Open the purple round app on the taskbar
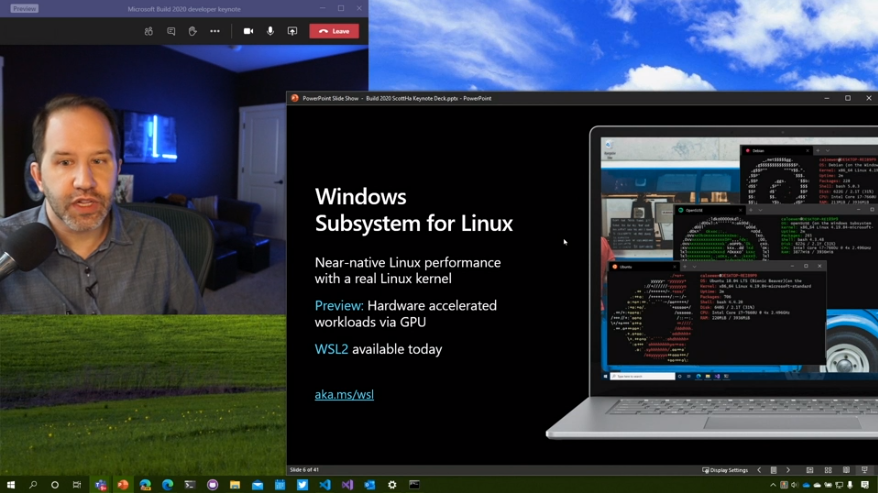Screen dimensions: 878x493 (212, 485)
